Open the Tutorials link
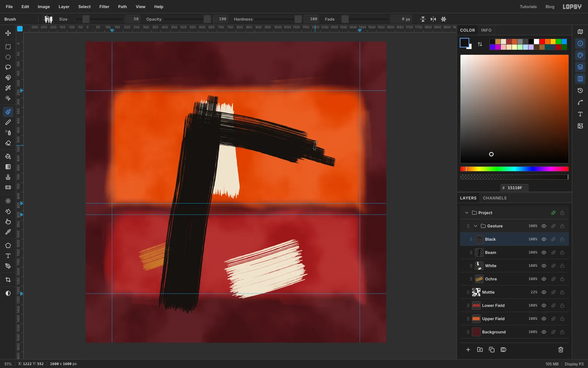This screenshot has width=588, height=368. click(x=528, y=7)
